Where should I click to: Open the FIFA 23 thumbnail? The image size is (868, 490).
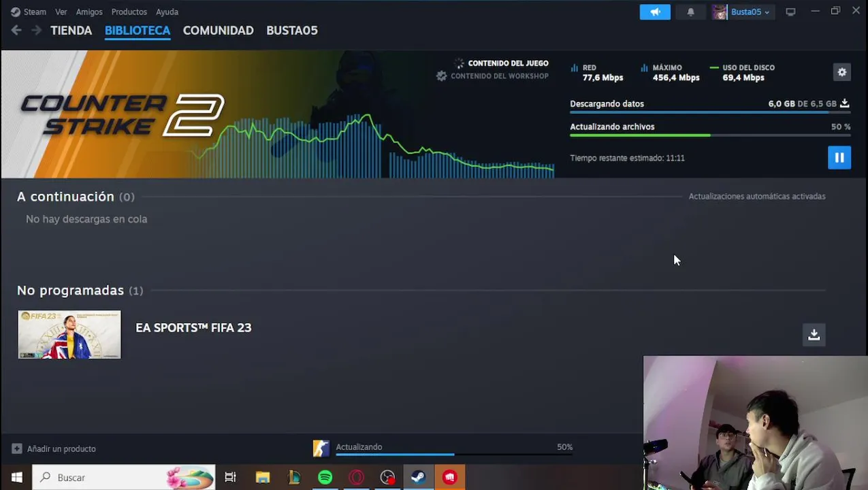69,335
